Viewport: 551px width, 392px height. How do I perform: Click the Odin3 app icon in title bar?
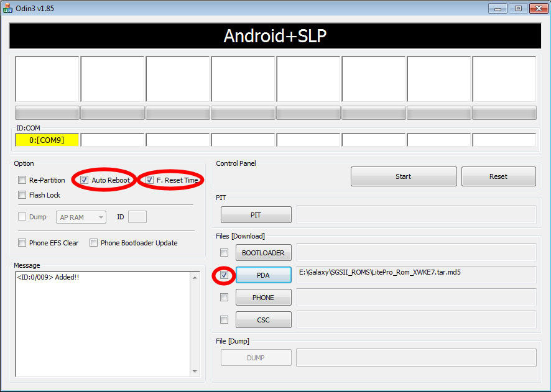point(7,8)
